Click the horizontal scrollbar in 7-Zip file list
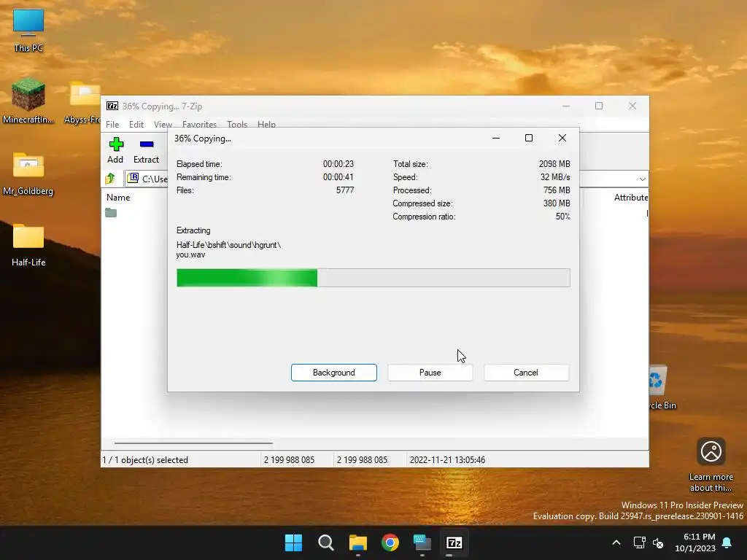Image resolution: width=747 pixels, height=560 pixels. click(x=193, y=443)
